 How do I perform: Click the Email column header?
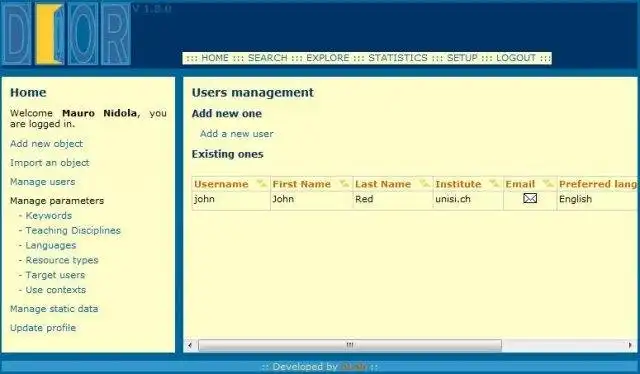click(x=520, y=184)
